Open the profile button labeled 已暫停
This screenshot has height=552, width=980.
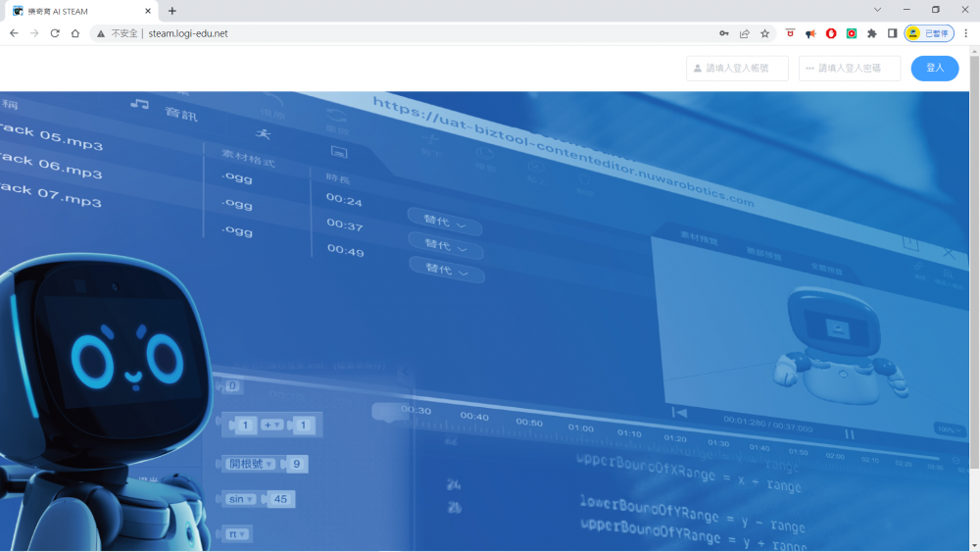(929, 33)
